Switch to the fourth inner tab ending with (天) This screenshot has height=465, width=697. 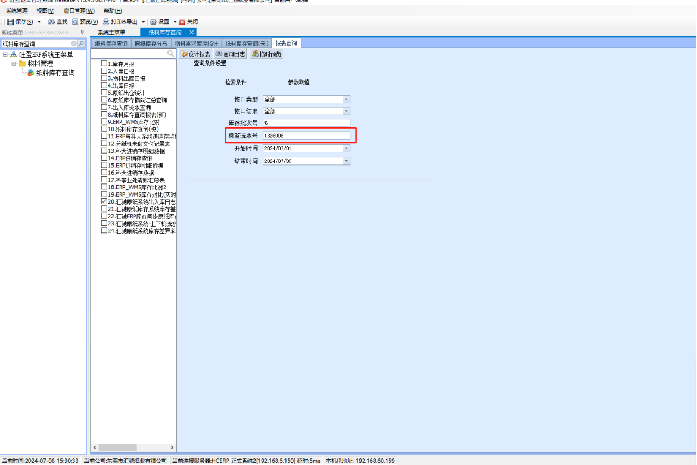247,43
